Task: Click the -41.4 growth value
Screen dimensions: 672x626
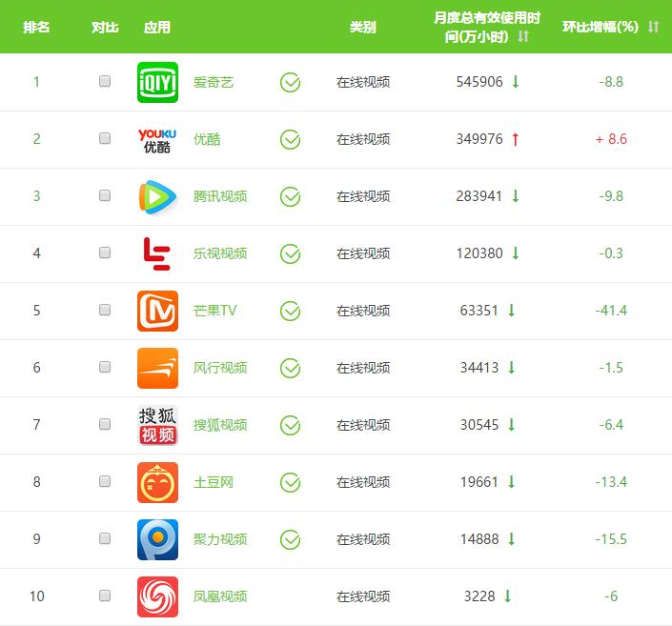Action: pos(611,311)
